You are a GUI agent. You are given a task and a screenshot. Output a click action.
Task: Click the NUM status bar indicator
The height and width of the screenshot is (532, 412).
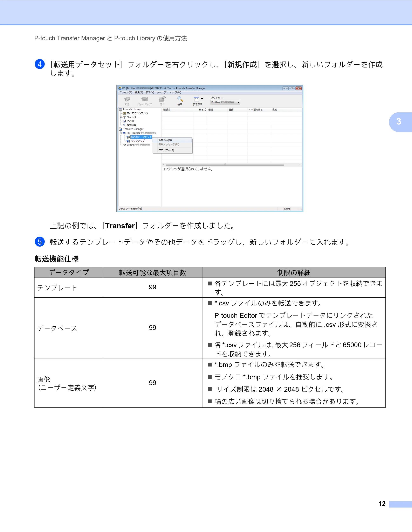click(287, 209)
